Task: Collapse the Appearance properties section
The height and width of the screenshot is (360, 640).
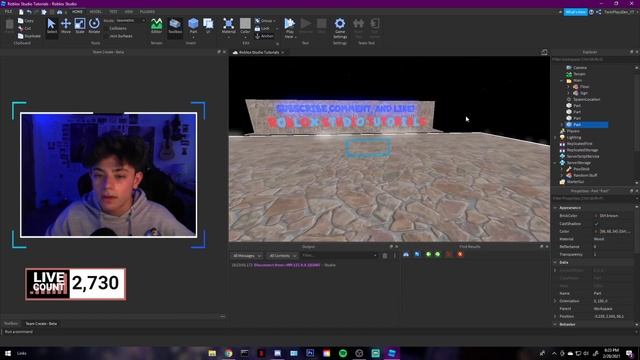Action: [555, 208]
